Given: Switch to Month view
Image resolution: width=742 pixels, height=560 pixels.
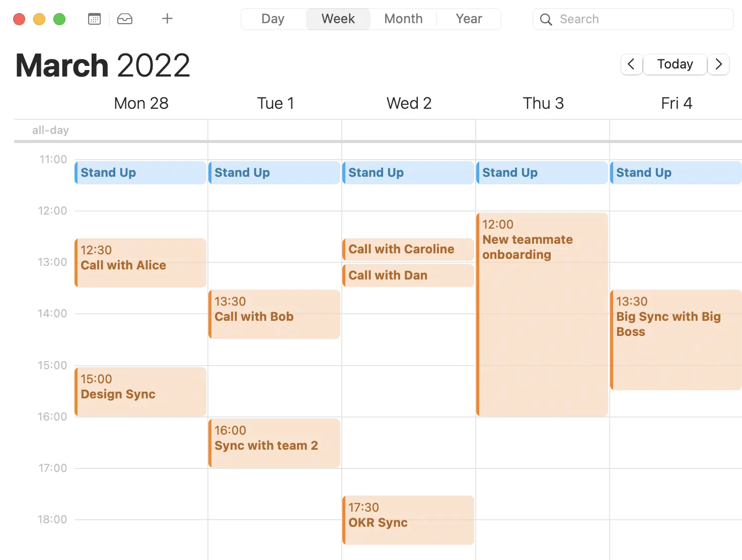Looking at the screenshot, I should click(403, 19).
